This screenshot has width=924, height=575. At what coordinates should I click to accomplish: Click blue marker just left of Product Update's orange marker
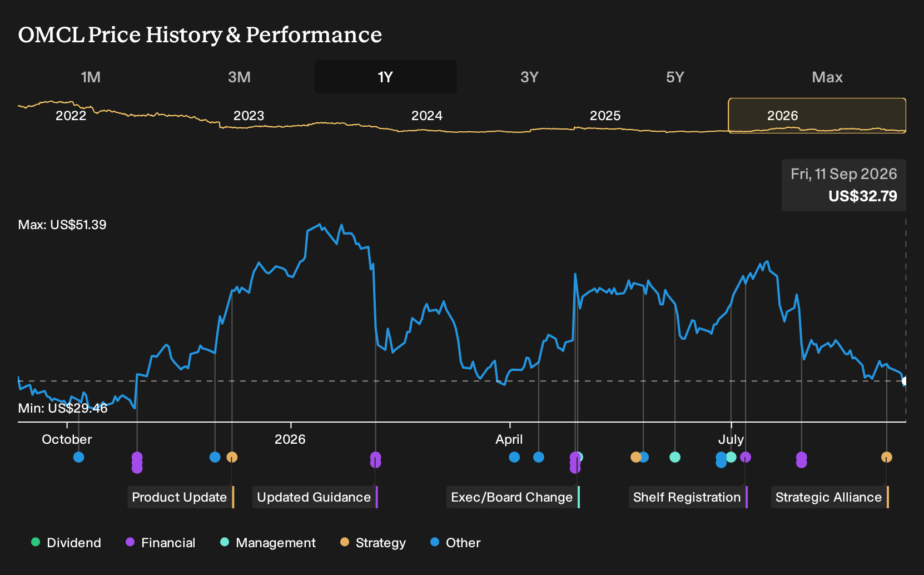coord(215,457)
